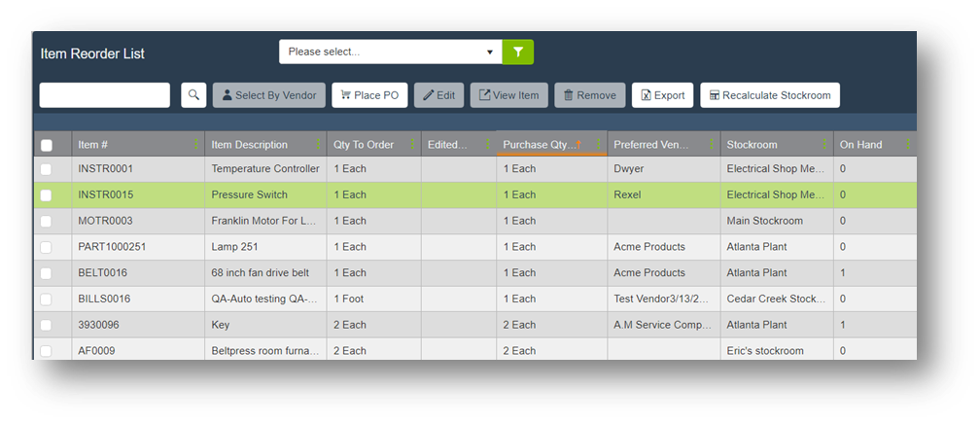Open the Item # column options menu

pyautogui.click(x=196, y=145)
